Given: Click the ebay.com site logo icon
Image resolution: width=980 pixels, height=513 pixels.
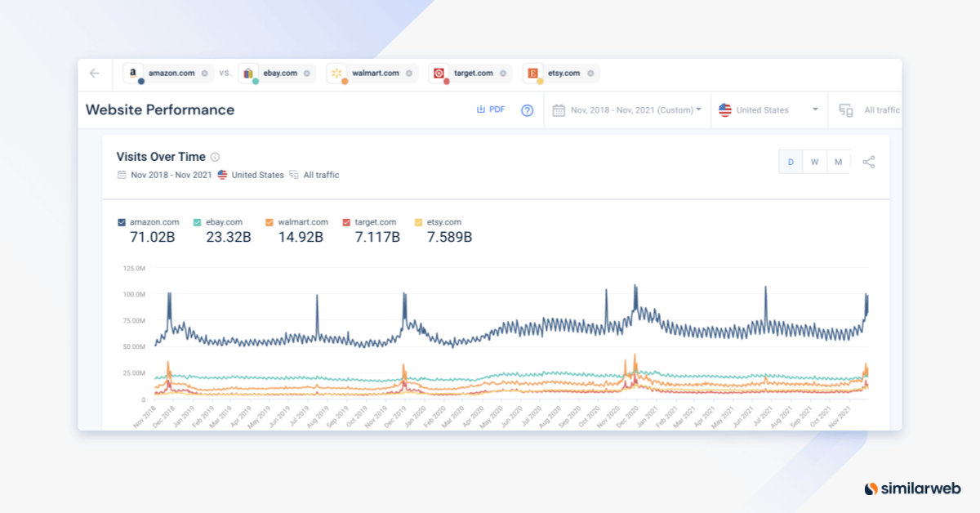Looking at the screenshot, I should (248, 74).
